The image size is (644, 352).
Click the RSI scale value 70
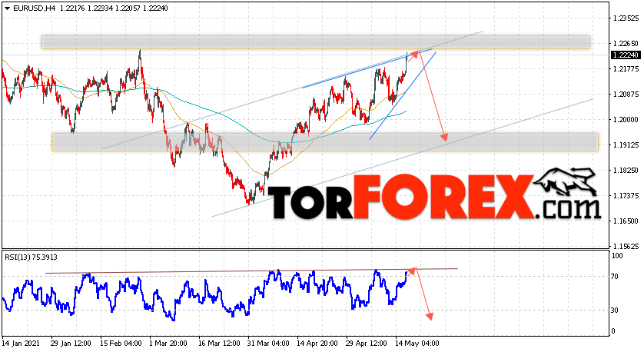tap(615, 277)
